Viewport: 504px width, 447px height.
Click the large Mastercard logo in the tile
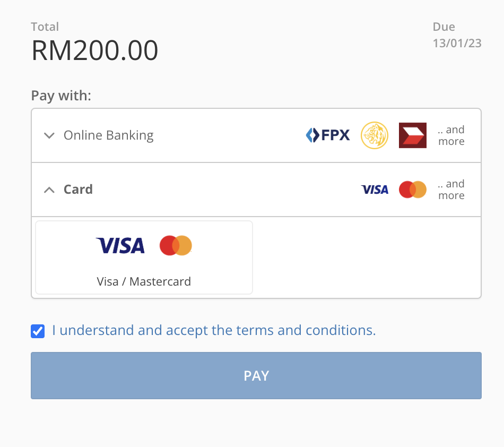pos(176,246)
